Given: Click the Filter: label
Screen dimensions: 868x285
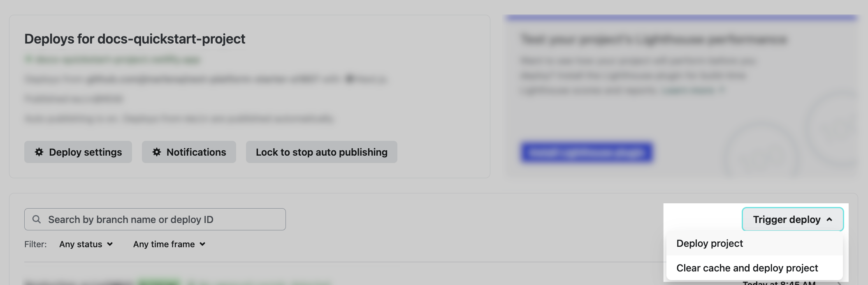Looking at the screenshot, I should point(35,244).
